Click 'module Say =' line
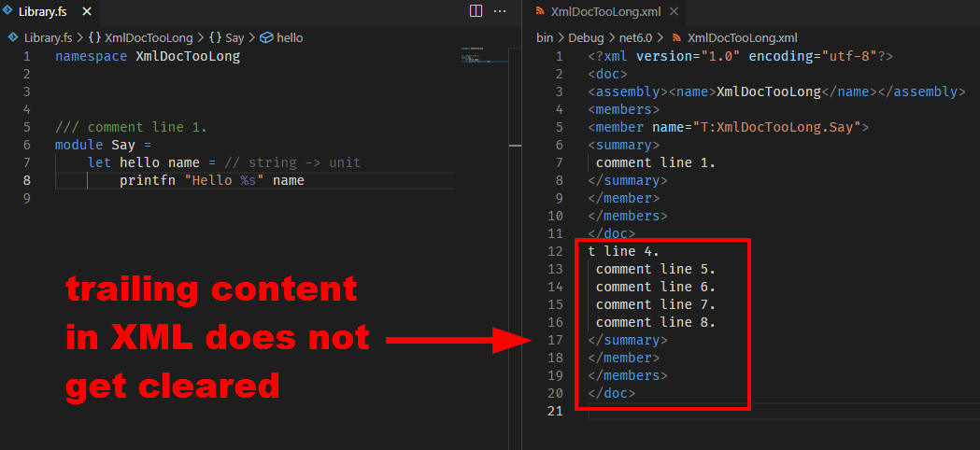Viewport: 980px width, 450px height. (x=103, y=145)
